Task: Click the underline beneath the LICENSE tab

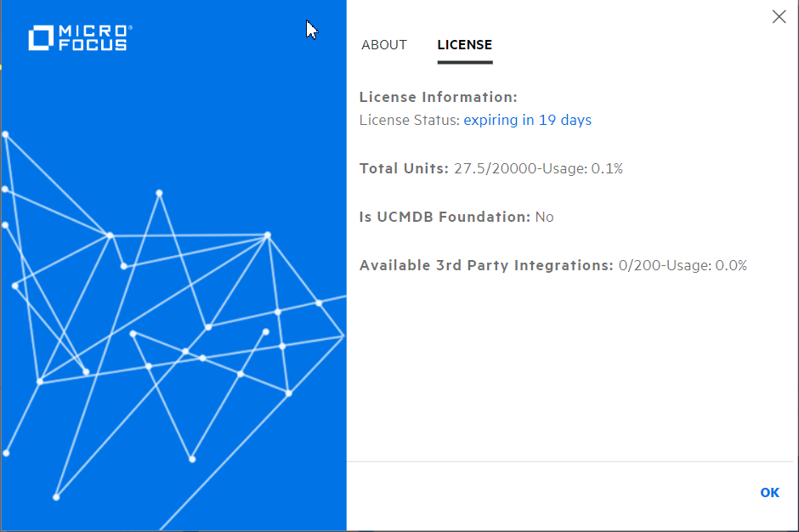Action: 464,61
